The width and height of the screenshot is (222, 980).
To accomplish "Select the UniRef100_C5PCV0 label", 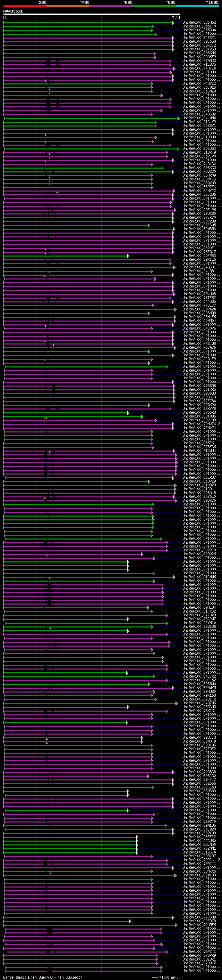I will click(199, 156).
